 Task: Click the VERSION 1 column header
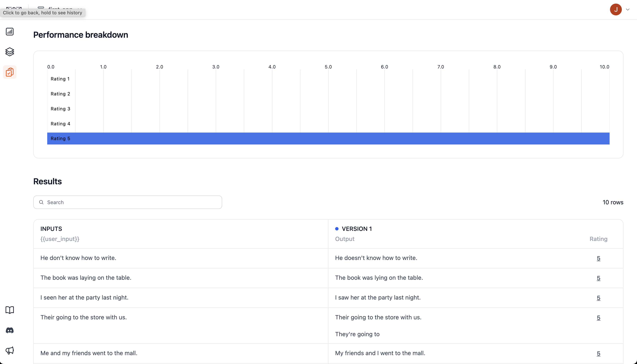pyautogui.click(x=356, y=229)
